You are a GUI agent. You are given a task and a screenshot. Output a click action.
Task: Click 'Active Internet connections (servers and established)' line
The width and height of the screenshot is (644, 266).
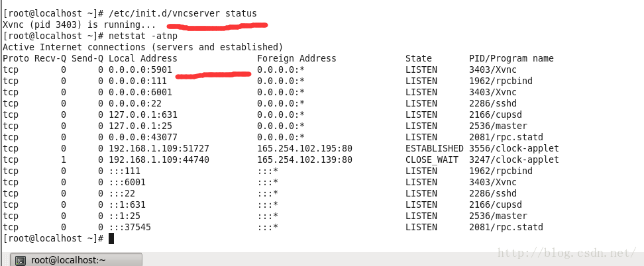click(143, 47)
